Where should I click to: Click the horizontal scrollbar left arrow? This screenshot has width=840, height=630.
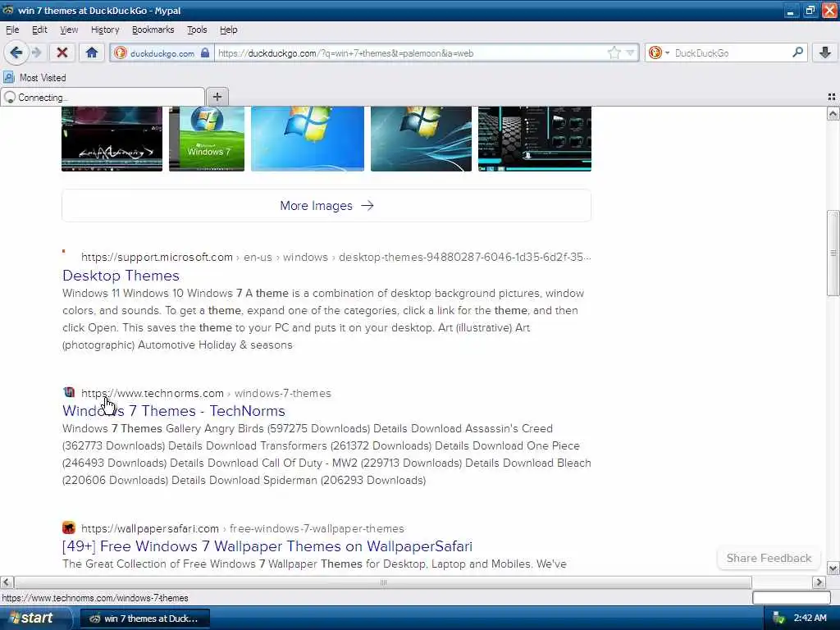(x=7, y=582)
